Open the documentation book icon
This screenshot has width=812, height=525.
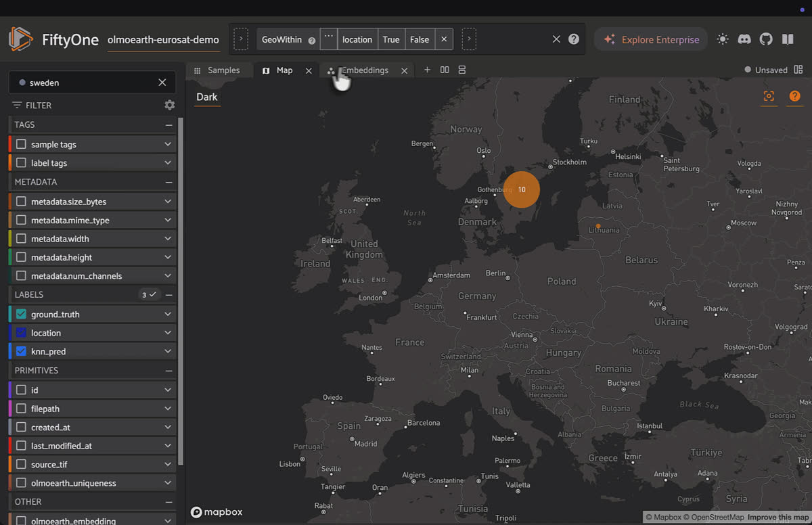pyautogui.click(x=788, y=39)
